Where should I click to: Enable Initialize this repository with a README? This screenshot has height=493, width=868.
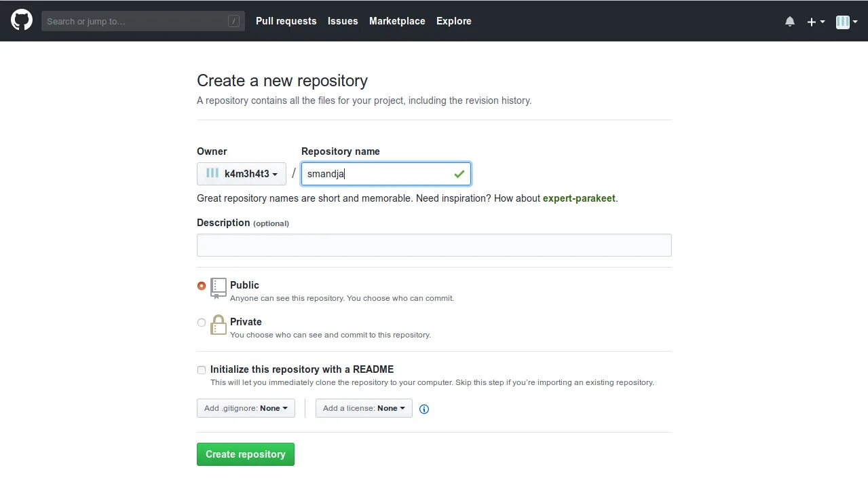[x=202, y=370]
